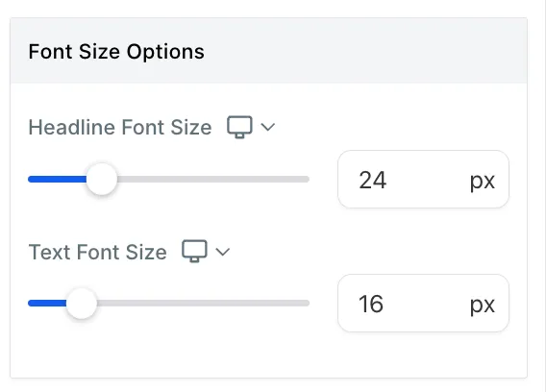The image size is (546, 392).
Task: Click the Text Font Size label
Action: (x=97, y=252)
